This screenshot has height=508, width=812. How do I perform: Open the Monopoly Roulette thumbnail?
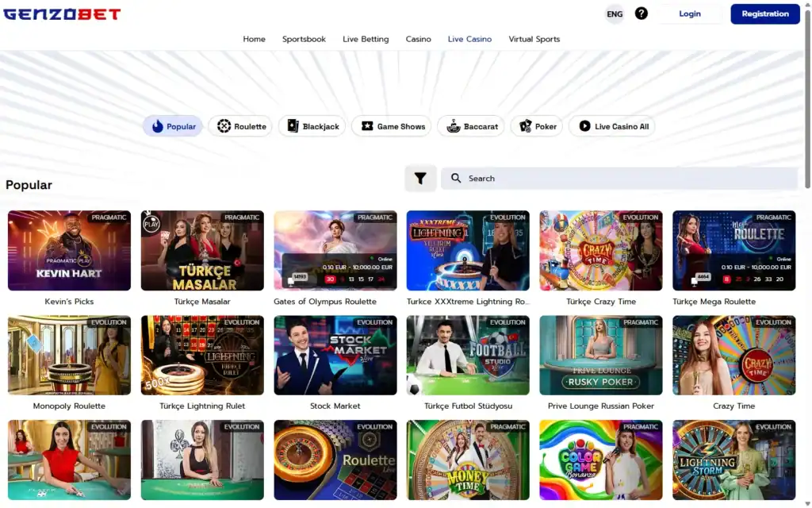(70, 355)
